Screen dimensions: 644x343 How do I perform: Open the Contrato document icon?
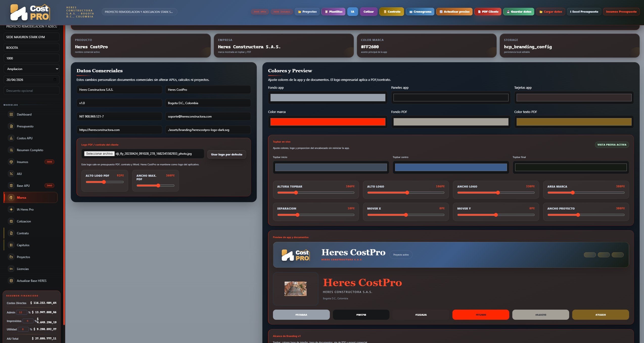[x=11, y=233]
